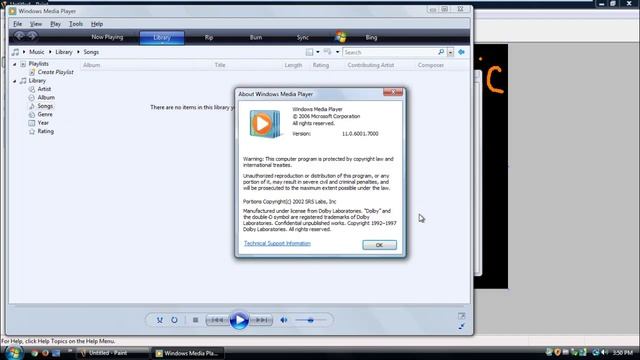640x360 pixels.
Task: Select Playlists in the navigation pane
Action: [38, 64]
